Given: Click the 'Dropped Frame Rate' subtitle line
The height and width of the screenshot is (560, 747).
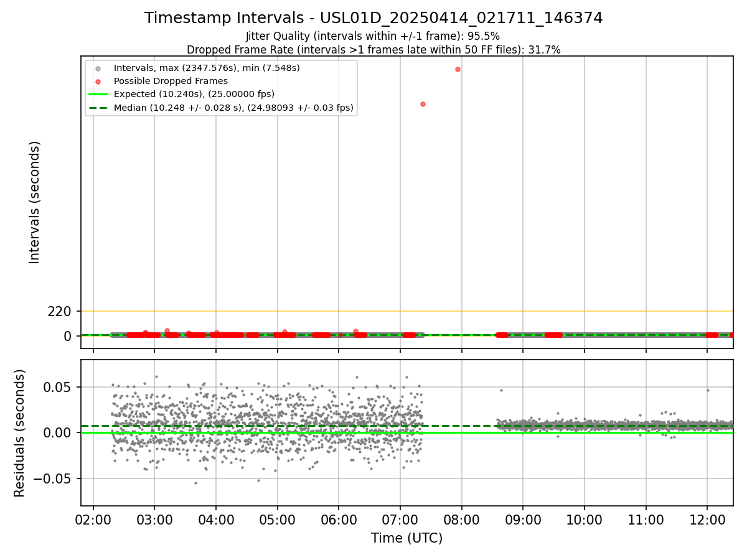Looking at the screenshot, I should point(374,50).
